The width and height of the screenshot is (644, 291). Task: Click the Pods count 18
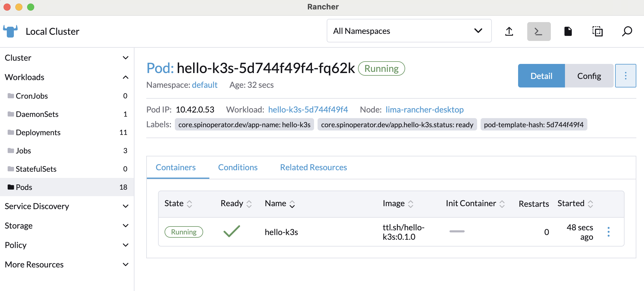tap(123, 187)
